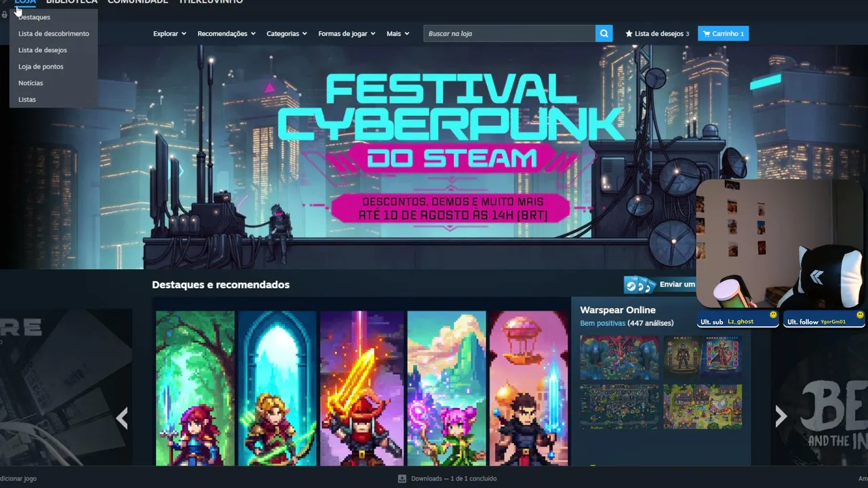Click Warspear Online main capsule artwork
868x488 pixels.
pyautogui.click(x=362, y=388)
